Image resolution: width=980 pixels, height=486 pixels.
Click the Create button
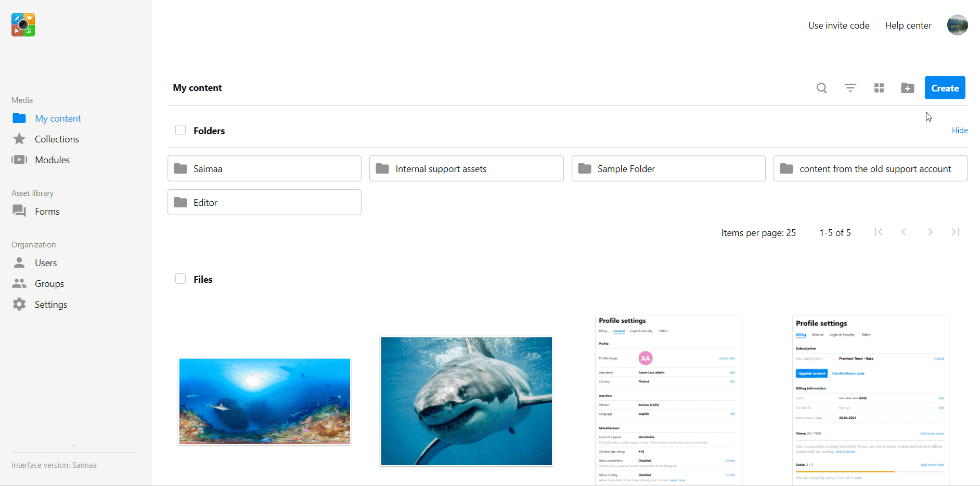pos(945,88)
